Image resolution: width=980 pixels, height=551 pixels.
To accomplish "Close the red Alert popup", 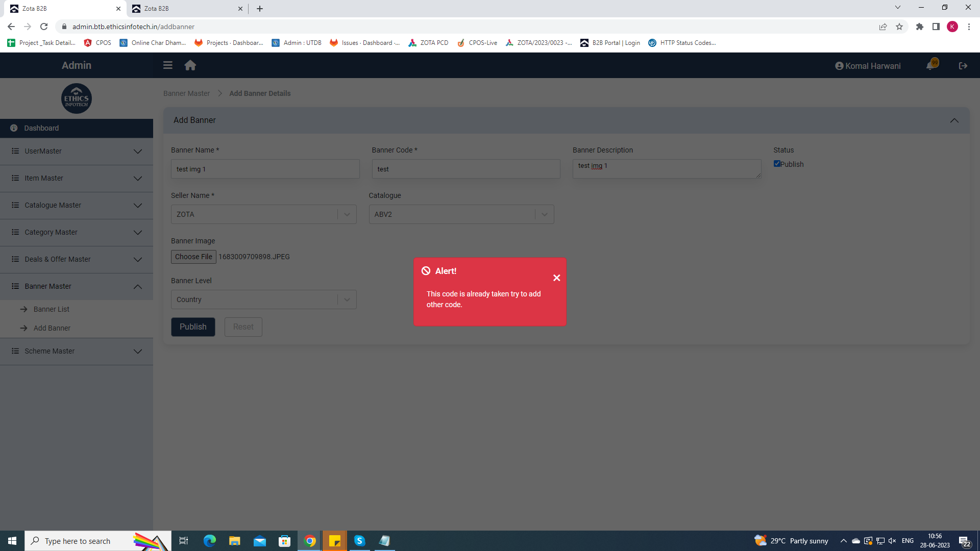I will click(556, 278).
